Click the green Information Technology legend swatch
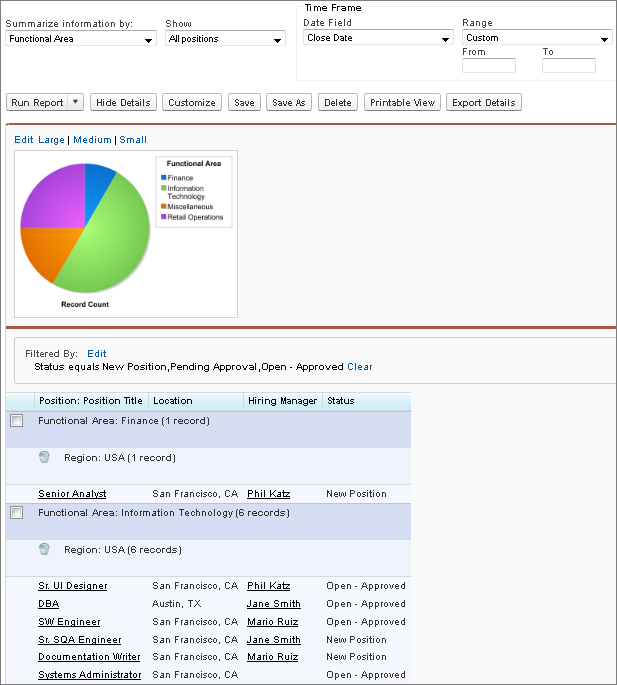 (x=163, y=188)
